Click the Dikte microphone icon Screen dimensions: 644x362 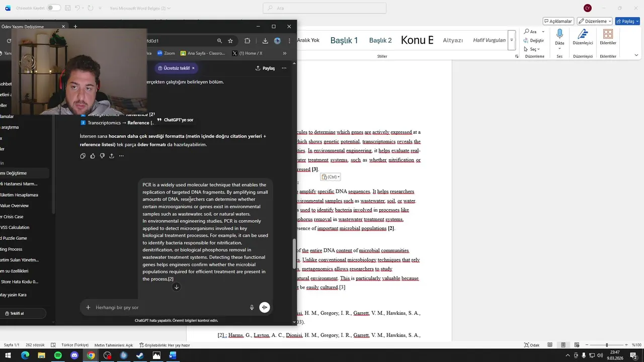(x=559, y=34)
